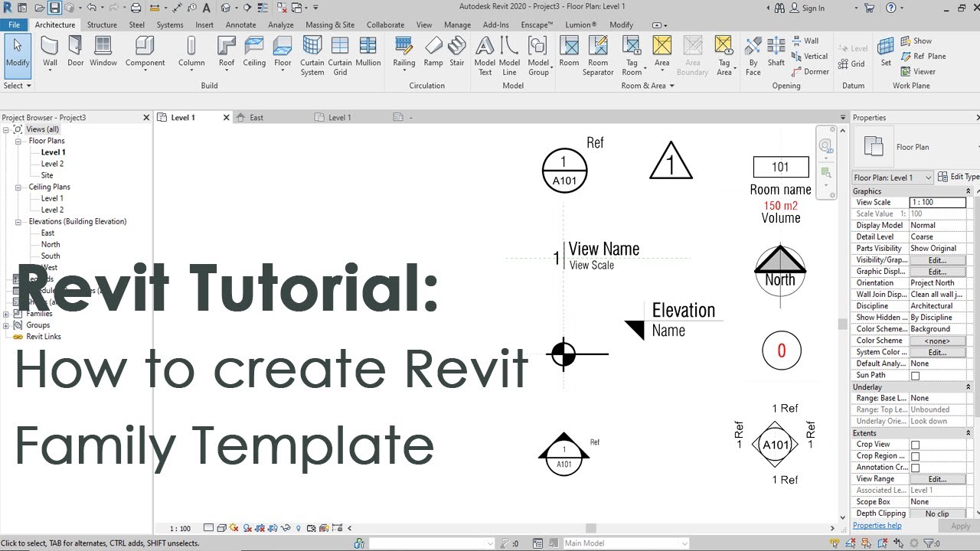Click the Print icon in quick access toolbar
The width and height of the screenshot is (980, 551).
[136, 8]
